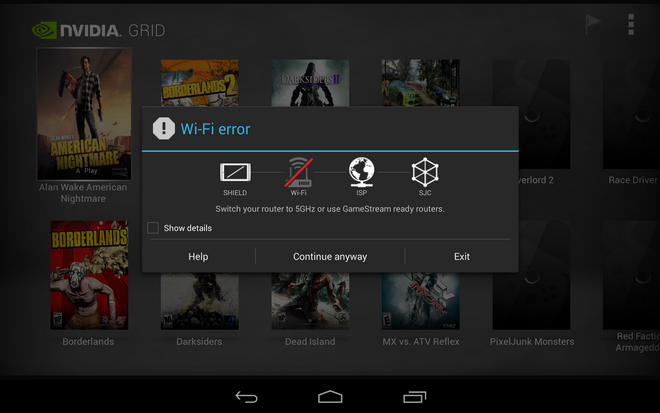Click the 'PixelJunk Monsters' label
This screenshot has width=660, height=413.
[x=532, y=341]
